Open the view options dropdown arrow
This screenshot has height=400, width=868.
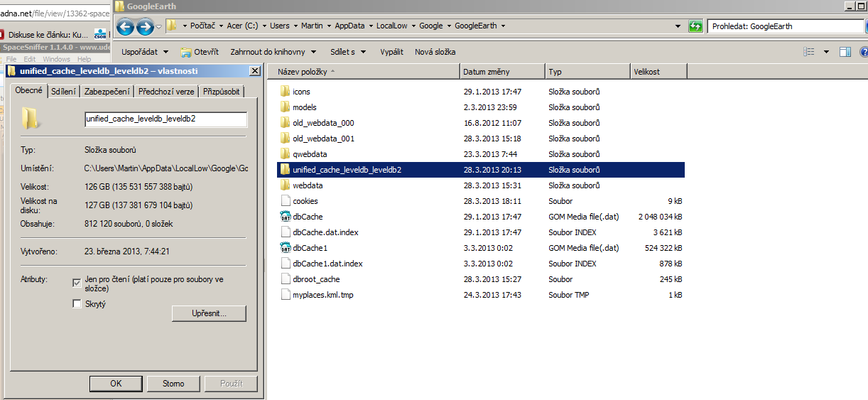(x=826, y=52)
